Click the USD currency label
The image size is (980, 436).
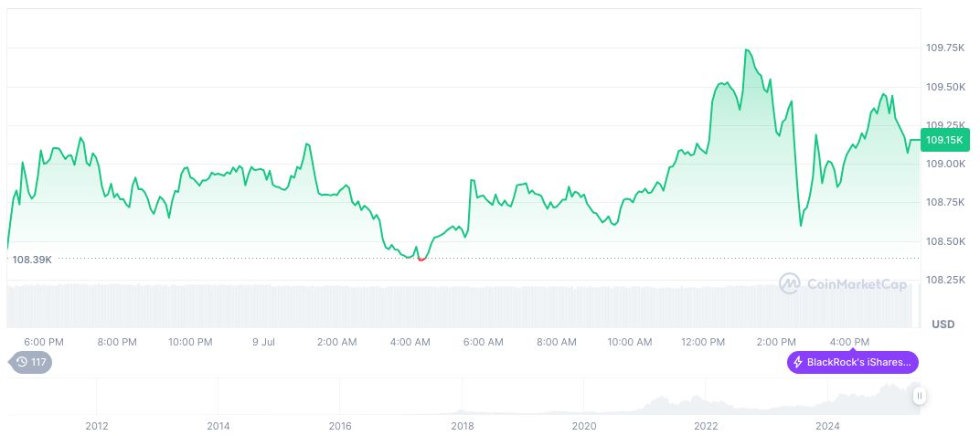pos(943,324)
